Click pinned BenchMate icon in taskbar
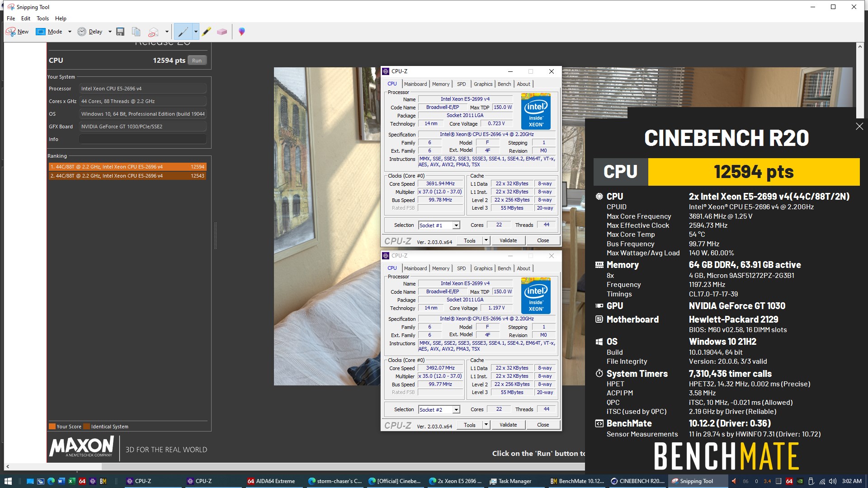Screen dimensions: 868x488 [103, 481]
